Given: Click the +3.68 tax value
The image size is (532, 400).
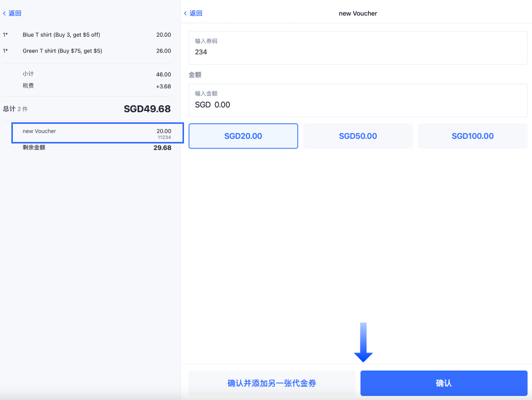Looking at the screenshot, I should pos(163,86).
